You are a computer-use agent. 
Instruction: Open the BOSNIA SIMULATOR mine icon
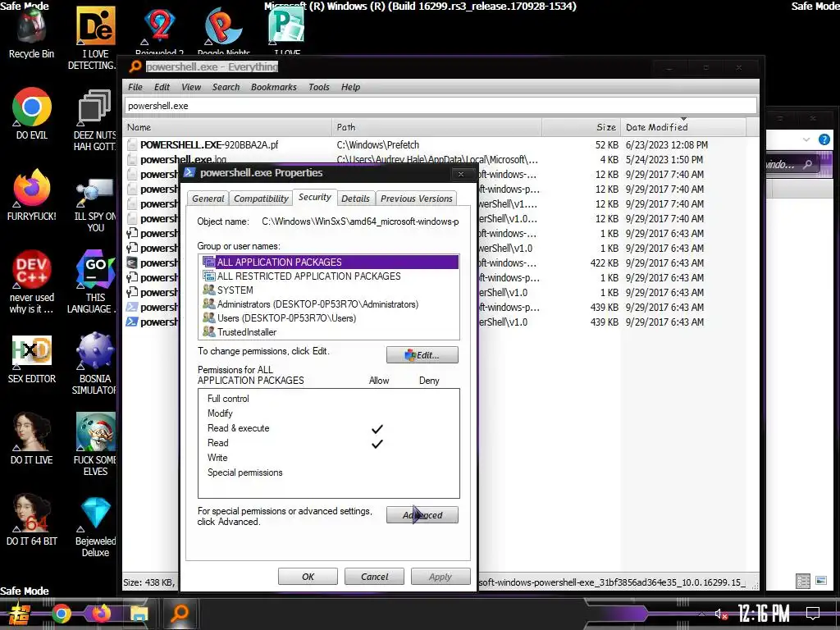click(95, 363)
